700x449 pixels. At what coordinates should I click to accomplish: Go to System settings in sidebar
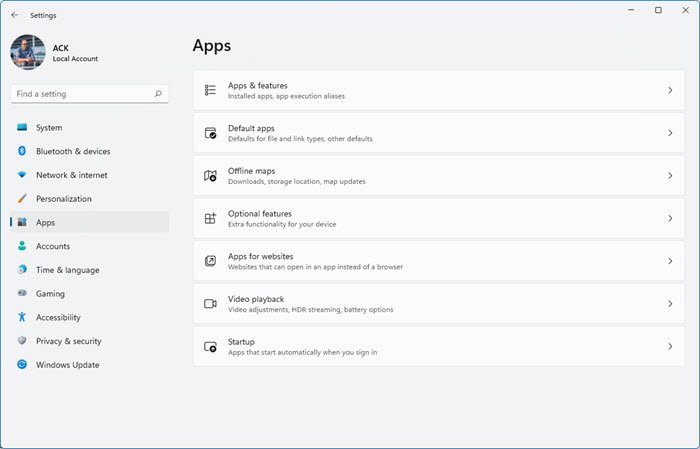coord(49,128)
